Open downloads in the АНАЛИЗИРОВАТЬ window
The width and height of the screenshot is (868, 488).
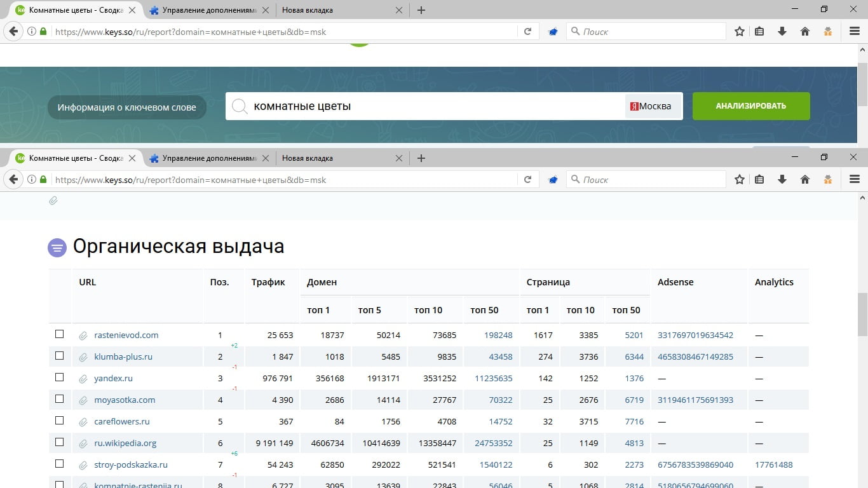coord(782,31)
